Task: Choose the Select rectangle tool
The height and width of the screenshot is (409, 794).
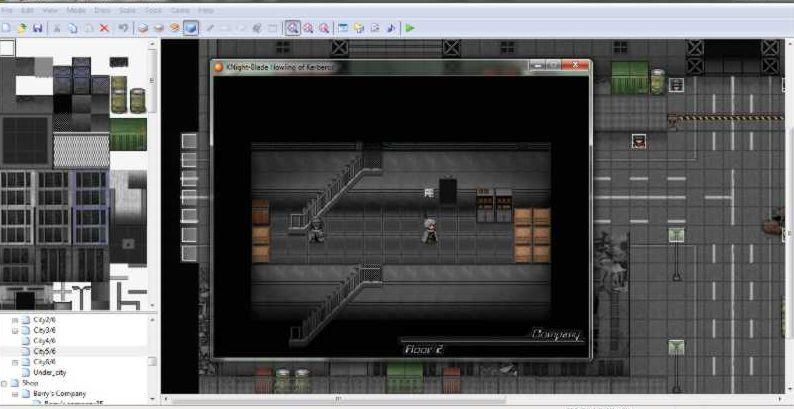Action: click(272, 28)
